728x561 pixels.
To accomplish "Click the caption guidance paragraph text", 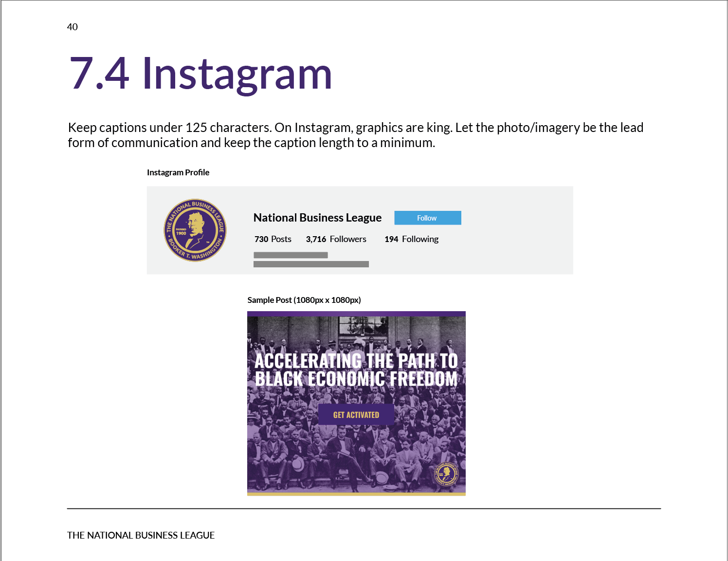I will pos(355,135).
